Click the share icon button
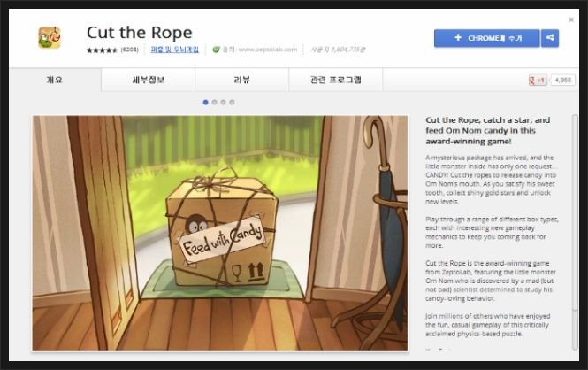 (x=550, y=38)
